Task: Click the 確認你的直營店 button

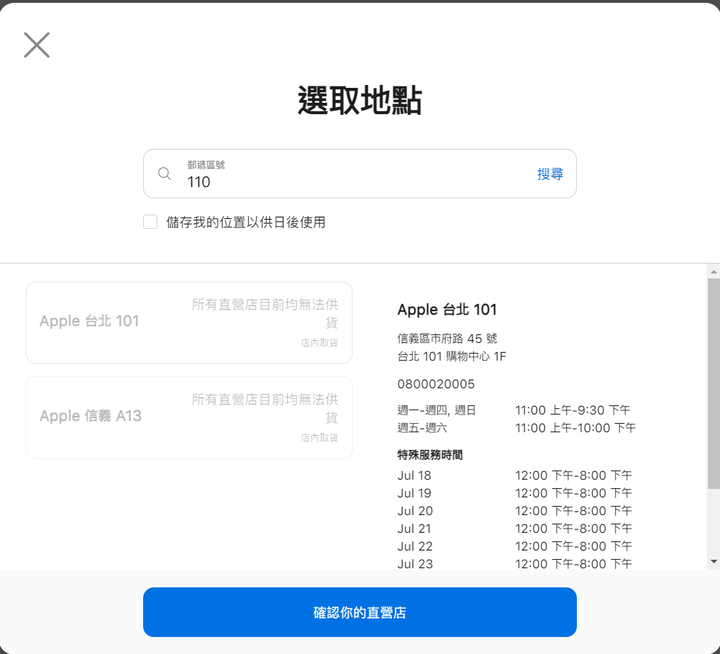Action: (360, 612)
